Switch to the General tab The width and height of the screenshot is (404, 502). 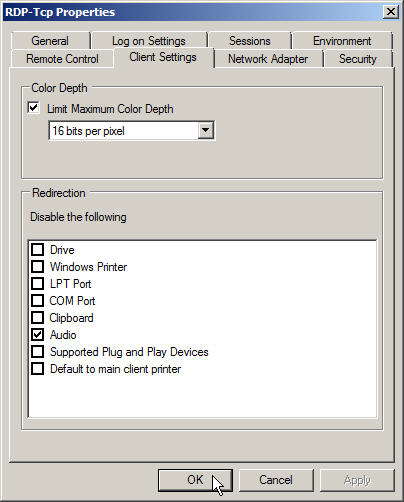50,41
